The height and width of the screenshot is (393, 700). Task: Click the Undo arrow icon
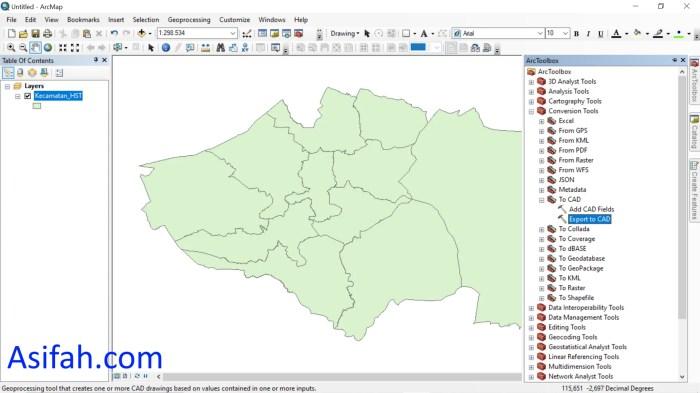(114, 33)
